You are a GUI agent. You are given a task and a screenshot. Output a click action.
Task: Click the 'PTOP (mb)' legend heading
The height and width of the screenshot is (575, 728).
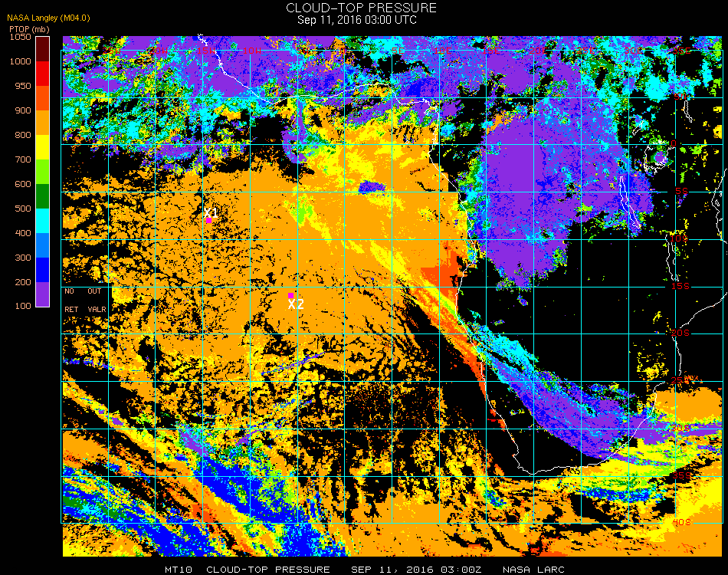[29, 29]
